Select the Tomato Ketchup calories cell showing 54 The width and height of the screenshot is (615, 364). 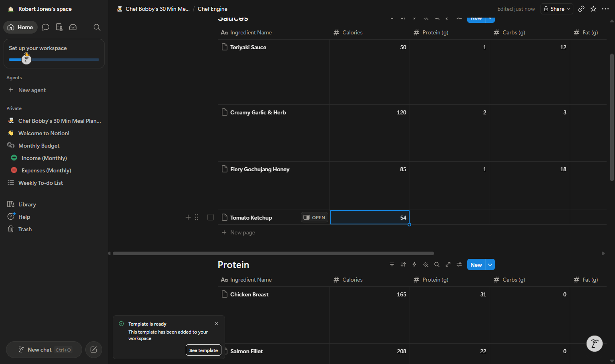(x=370, y=217)
